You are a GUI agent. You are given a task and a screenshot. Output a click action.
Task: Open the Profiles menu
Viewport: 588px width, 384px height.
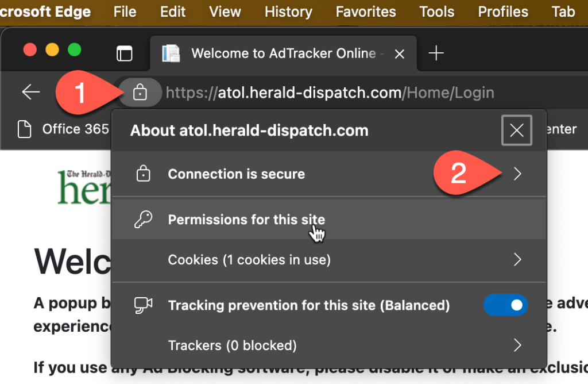(503, 11)
